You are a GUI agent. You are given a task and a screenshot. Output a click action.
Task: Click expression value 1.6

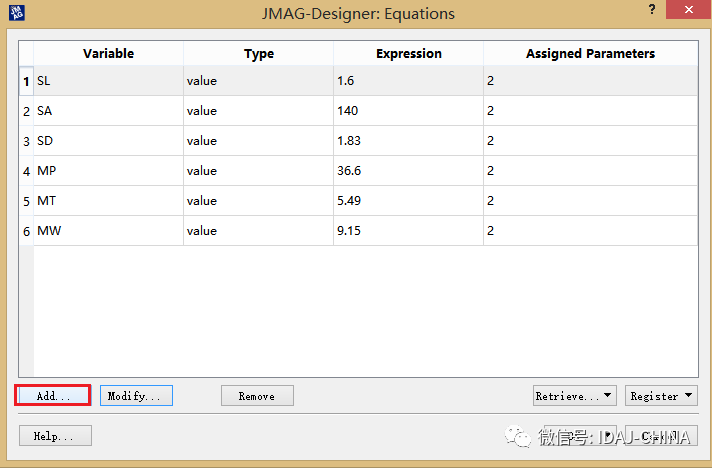point(408,81)
